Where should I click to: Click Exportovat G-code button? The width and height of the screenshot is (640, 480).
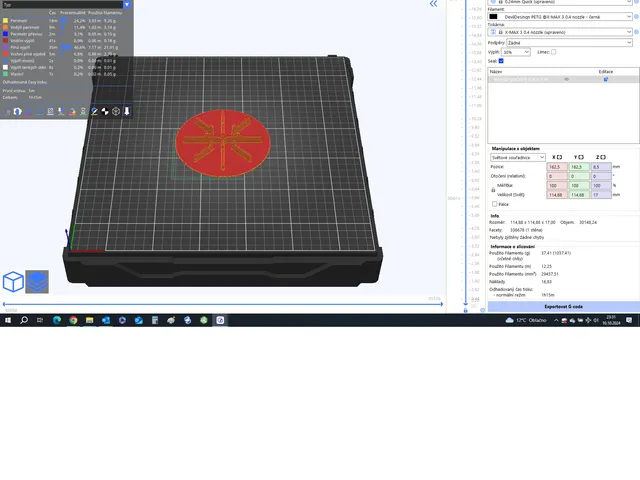tap(564, 307)
